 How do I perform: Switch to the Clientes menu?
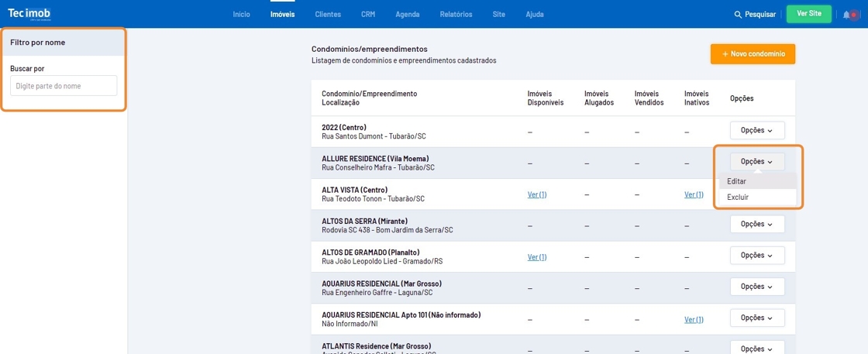tap(328, 15)
